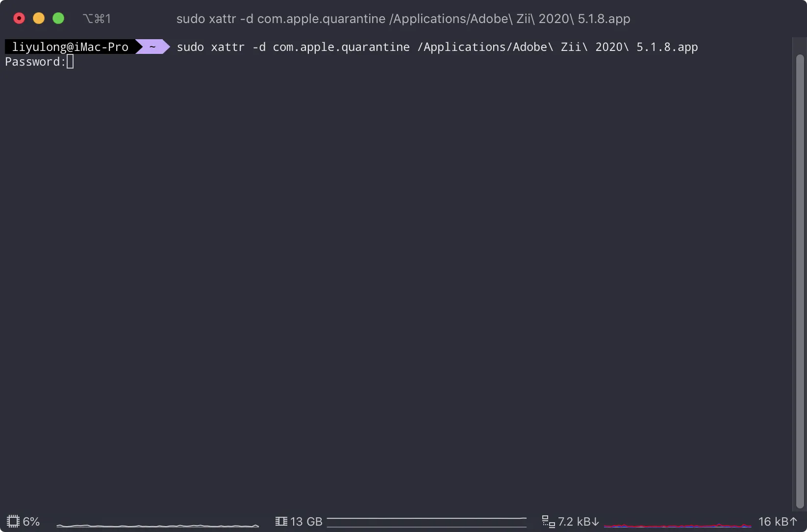Click the liyulong@iMac-Pro prompt segment
The image size is (807, 532).
point(70,47)
